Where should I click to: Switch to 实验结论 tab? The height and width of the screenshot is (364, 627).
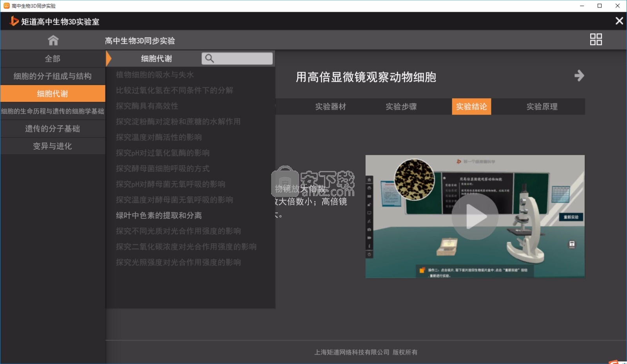471,106
